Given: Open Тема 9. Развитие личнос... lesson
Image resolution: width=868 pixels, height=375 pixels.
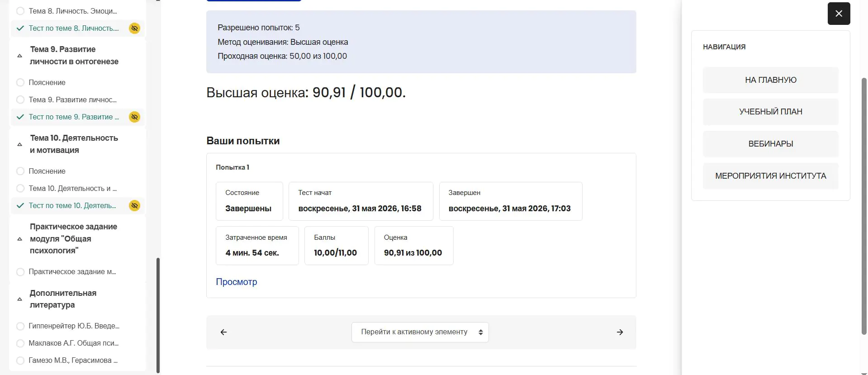Looking at the screenshot, I should (72, 100).
